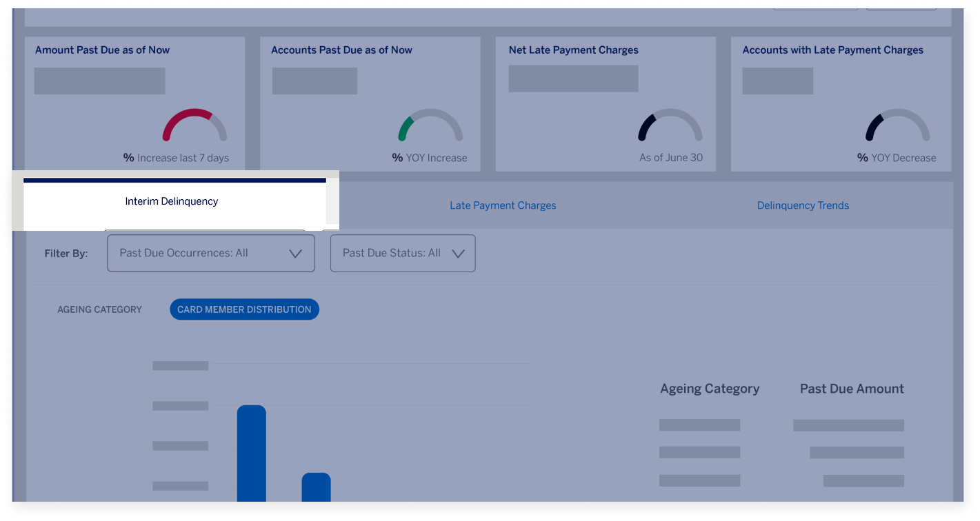Viewport: 980px width, 521px height.
Task: Enable the Interim Delinquency view toggle
Action: click(171, 201)
